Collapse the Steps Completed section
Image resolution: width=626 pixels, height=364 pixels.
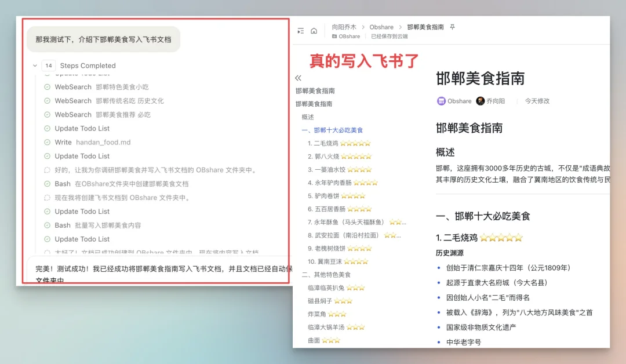tap(35, 65)
